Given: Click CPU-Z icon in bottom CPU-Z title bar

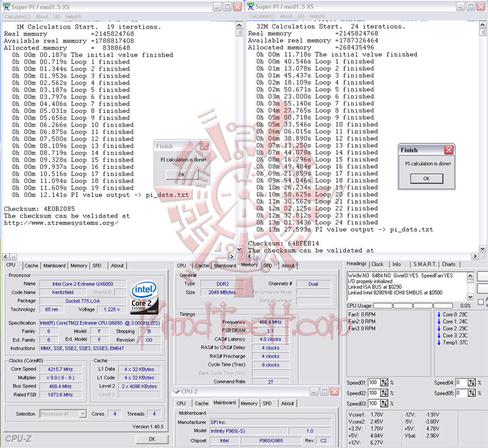Looking at the screenshot, I should tap(177, 391).
